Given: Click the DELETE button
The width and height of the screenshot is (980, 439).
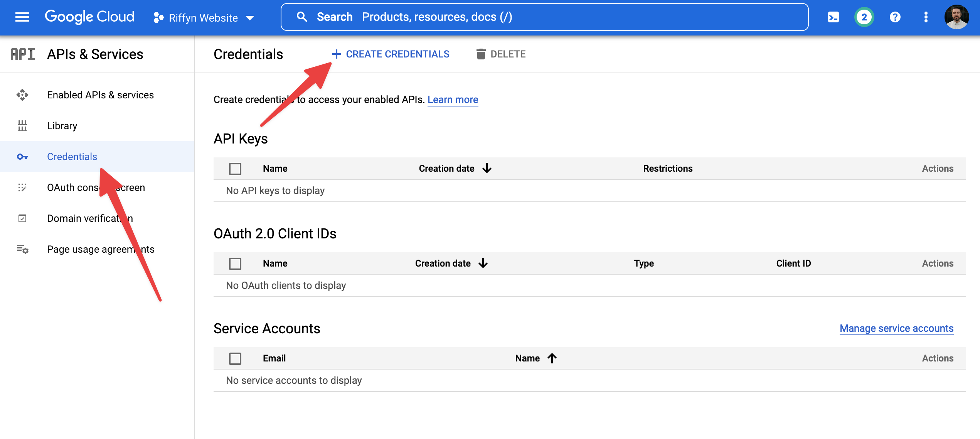Looking at the screenshot, I should pyautogui.click(x=501, y=54).
